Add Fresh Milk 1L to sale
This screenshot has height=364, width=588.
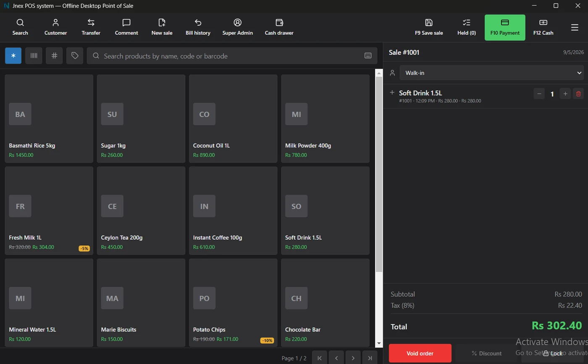(49, 211)
